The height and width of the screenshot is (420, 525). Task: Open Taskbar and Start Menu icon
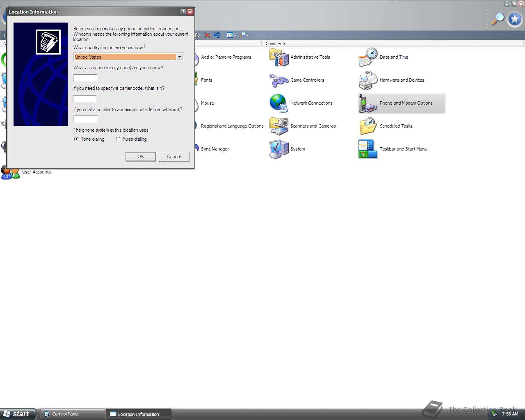click(x=368, y=149)
